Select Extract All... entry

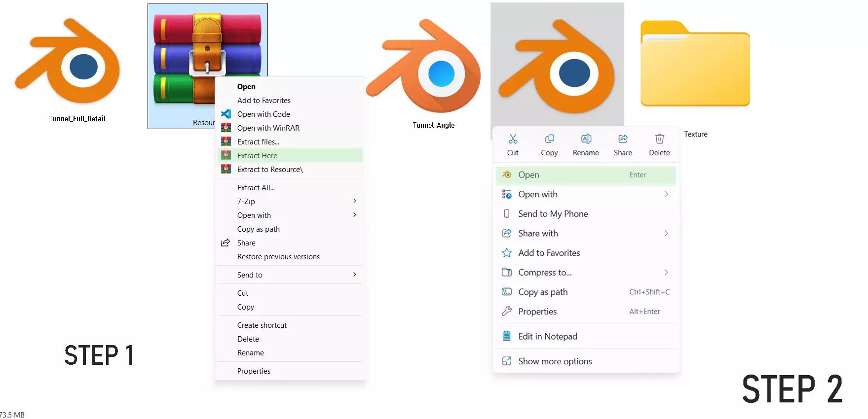290,187
